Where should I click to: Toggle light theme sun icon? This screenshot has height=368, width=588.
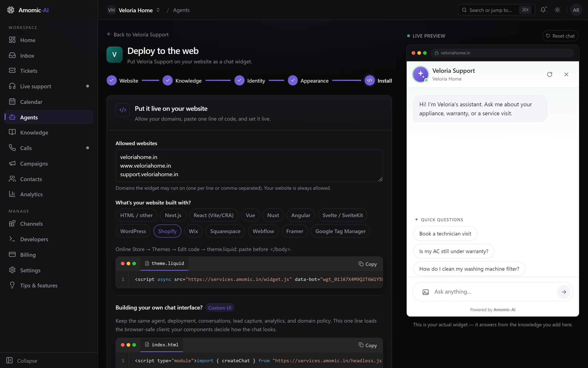tap(557, 10)
